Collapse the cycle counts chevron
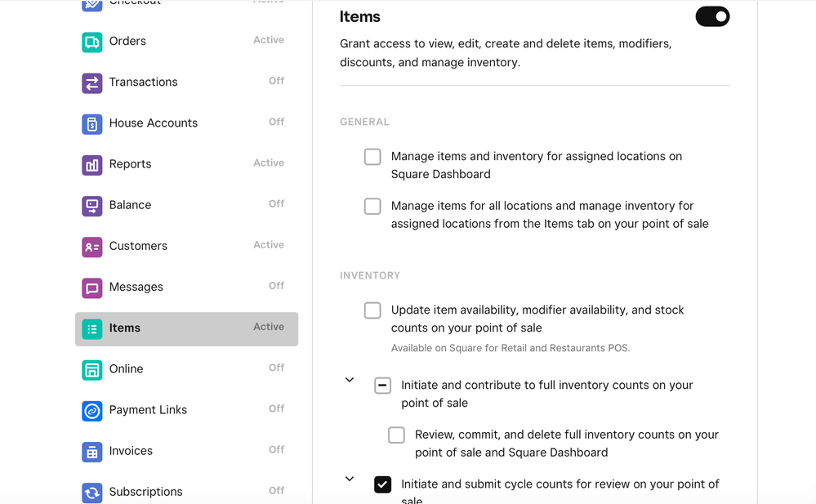This screenshot has height=504, width=816. (x=350, y=479)
